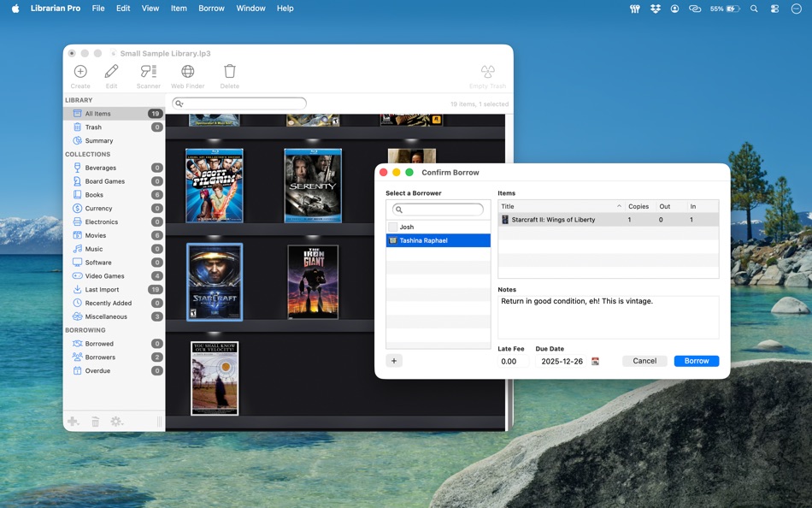The image size is (812, 508).
Task: Click the gear actions icon at bottom sidebar
Action: (116, 421)
